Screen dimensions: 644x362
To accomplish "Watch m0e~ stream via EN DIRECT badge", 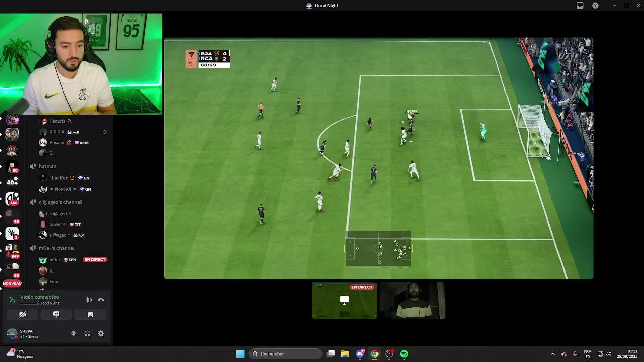I will pyautogui.click(x=95, y=260).
